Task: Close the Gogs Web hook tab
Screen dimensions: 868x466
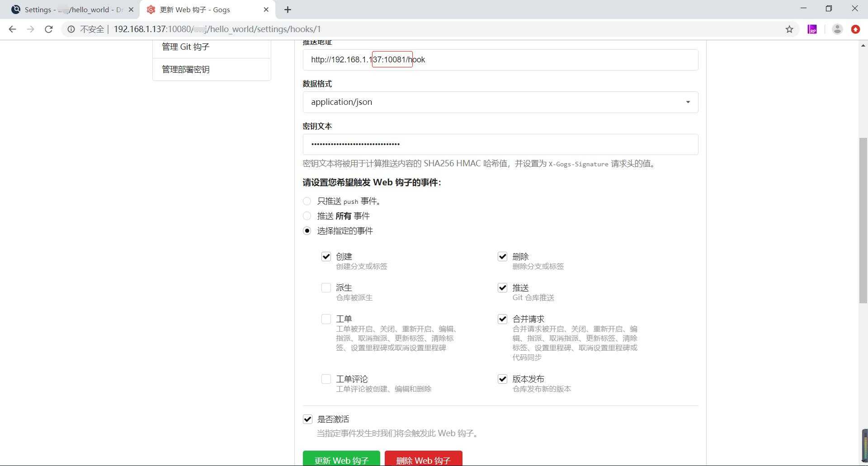Action: 266,9
